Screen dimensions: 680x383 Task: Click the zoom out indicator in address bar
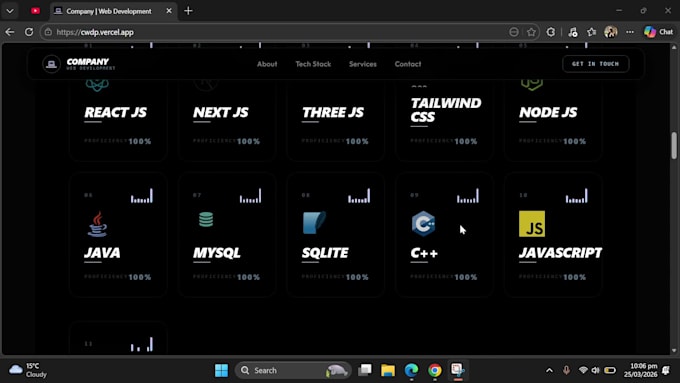(514, 32)
